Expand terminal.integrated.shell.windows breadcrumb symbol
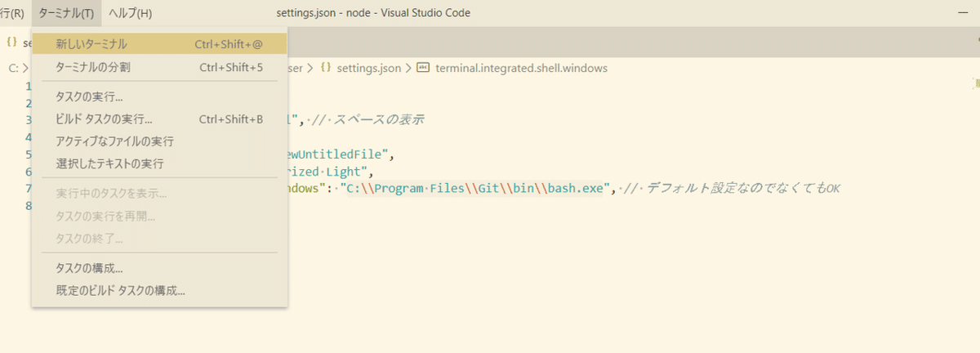The width and height of the screenshot is (980, 353). pos(522,69)
